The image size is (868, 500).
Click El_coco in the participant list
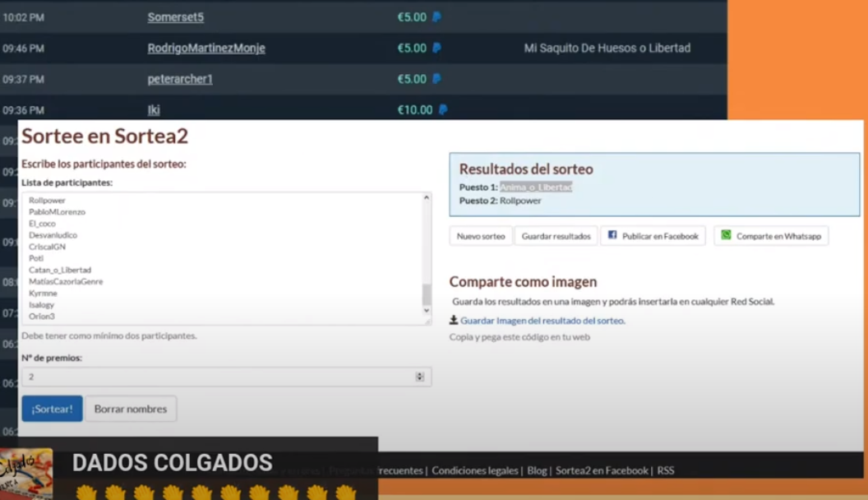click(x=42, y=224)
